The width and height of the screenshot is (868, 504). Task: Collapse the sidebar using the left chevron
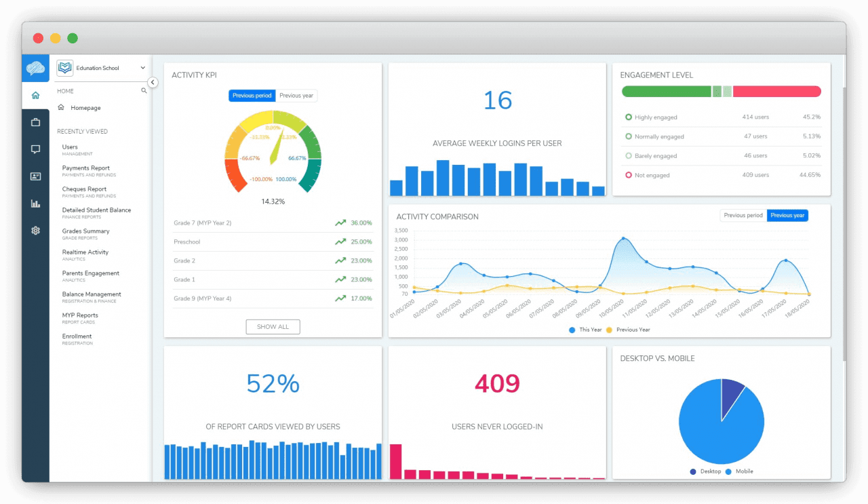pyautogui.click(x=153, y=81)
